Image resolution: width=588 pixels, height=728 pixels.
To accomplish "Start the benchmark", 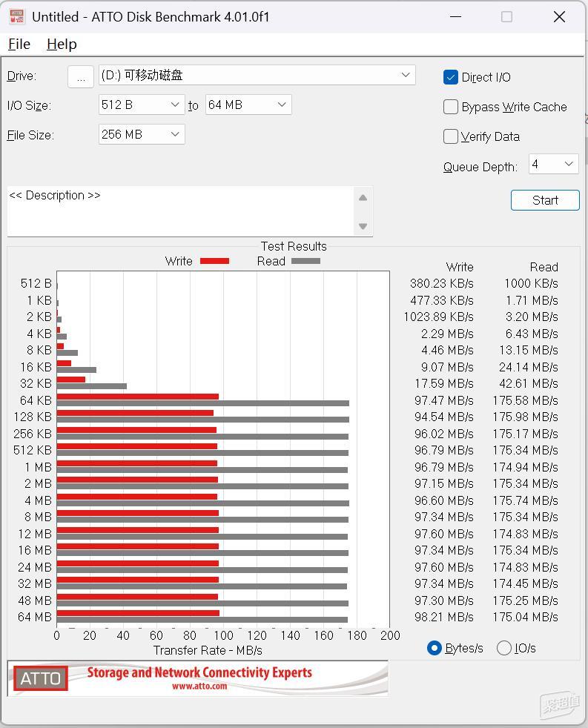I will click(545, 200).
